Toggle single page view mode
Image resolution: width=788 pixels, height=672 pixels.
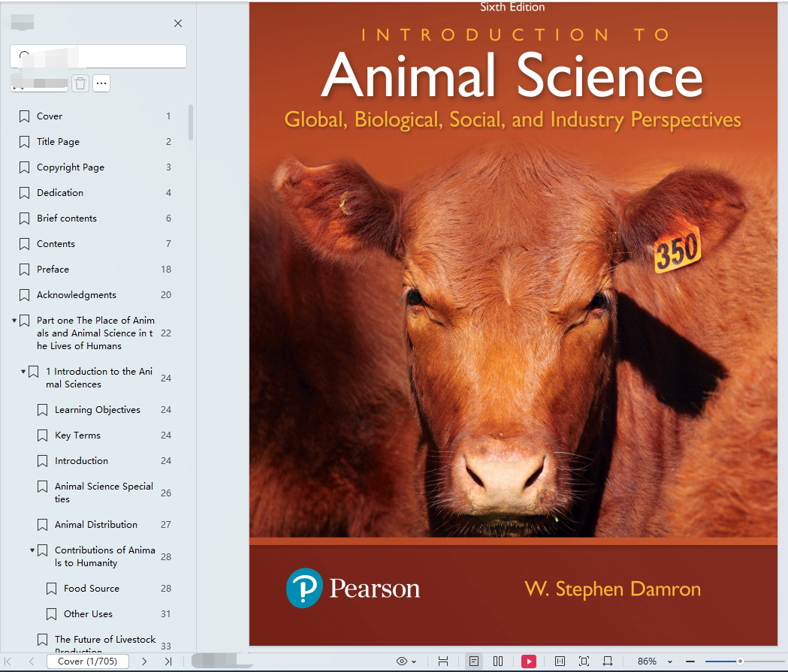(474, 661)
